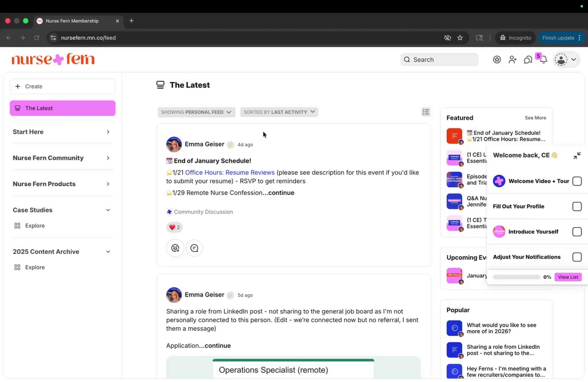Image resolution: width=588 pixels, height=382 pixels.
Task: Collapse the 2025 Content Archive chevron
Action: pos(108,252)
